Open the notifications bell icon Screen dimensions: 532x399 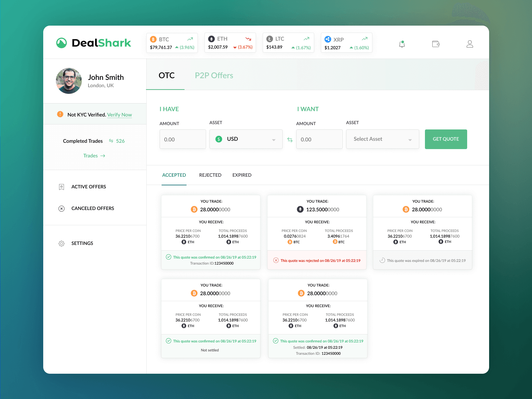tap(402, 44)
